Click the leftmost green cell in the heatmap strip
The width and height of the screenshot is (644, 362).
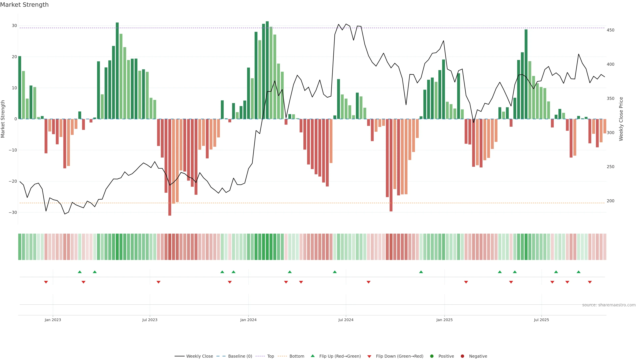(x=20, y=247)
